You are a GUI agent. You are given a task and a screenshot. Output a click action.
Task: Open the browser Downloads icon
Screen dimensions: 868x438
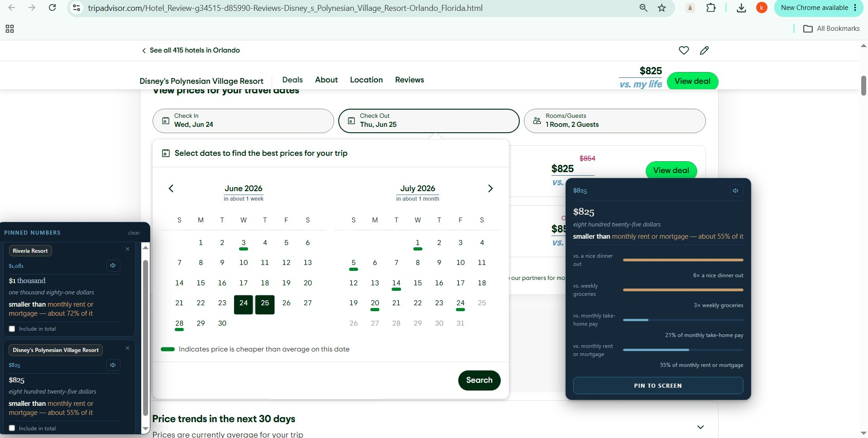(x=741, y=8)
